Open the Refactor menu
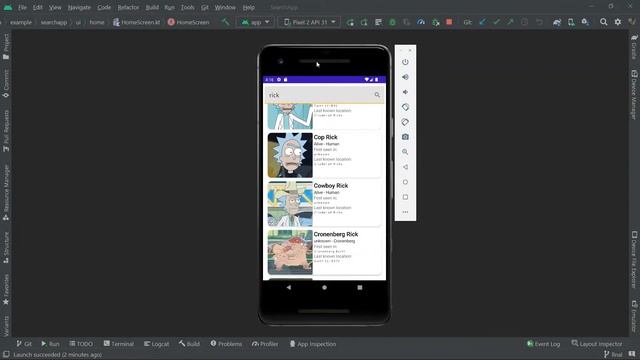 (128, 7)
